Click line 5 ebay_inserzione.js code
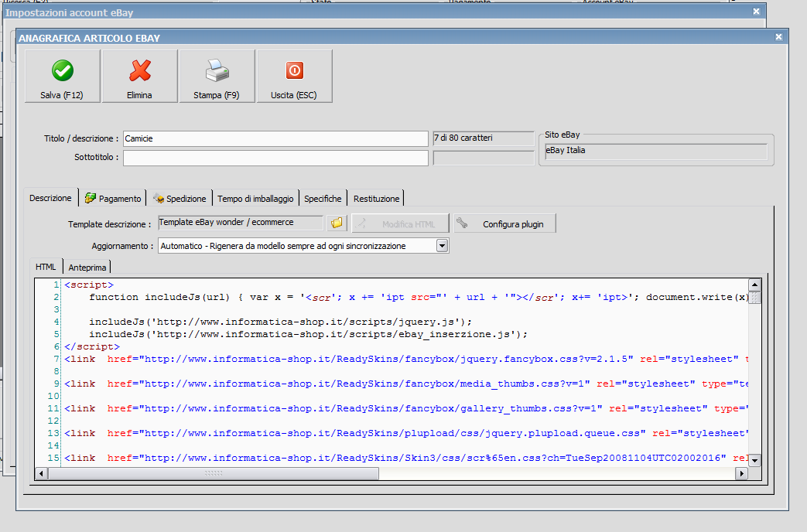 pos(308,334)
